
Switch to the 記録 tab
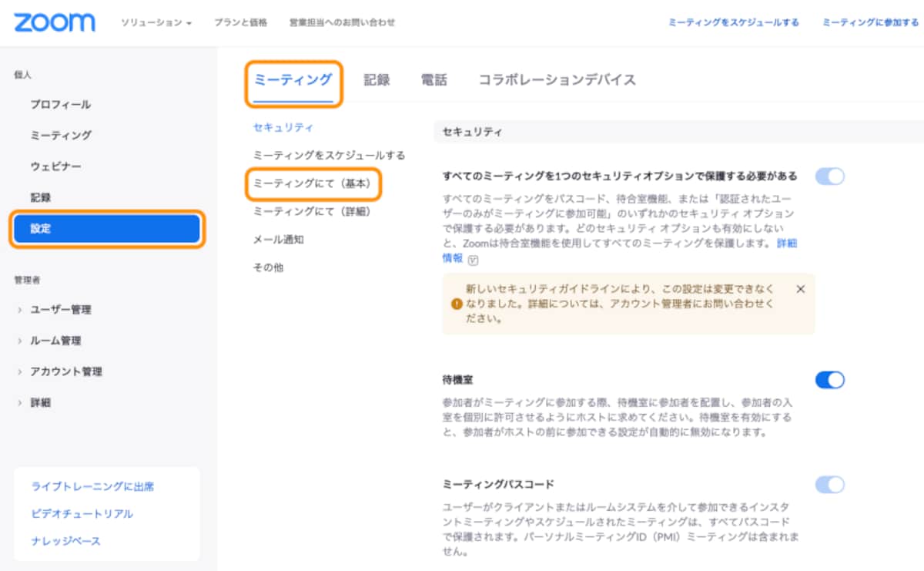pyautogui.click(x=377, y=80)
